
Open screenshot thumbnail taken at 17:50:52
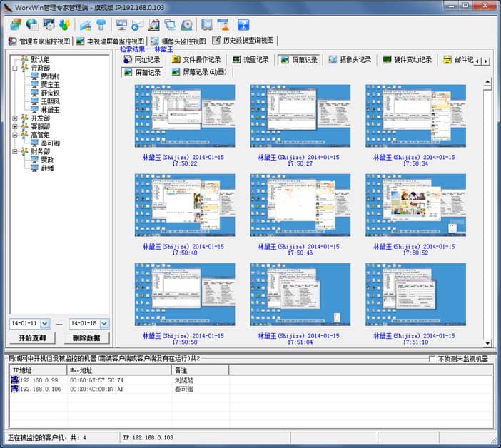coord(415,205)
